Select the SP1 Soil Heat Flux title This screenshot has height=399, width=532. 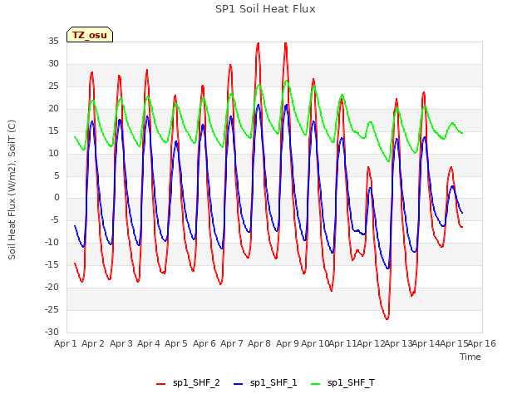[x=265, y=9]
